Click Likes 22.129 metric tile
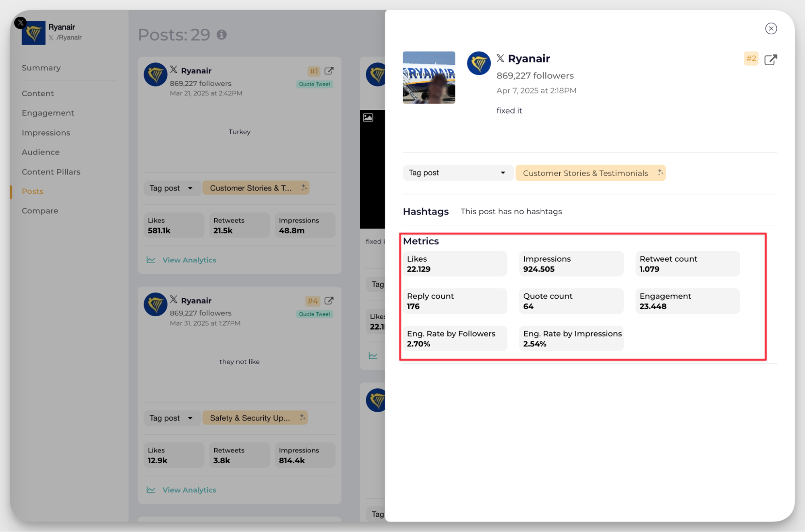Screen dimensions: 805x532 pos(455,264)
